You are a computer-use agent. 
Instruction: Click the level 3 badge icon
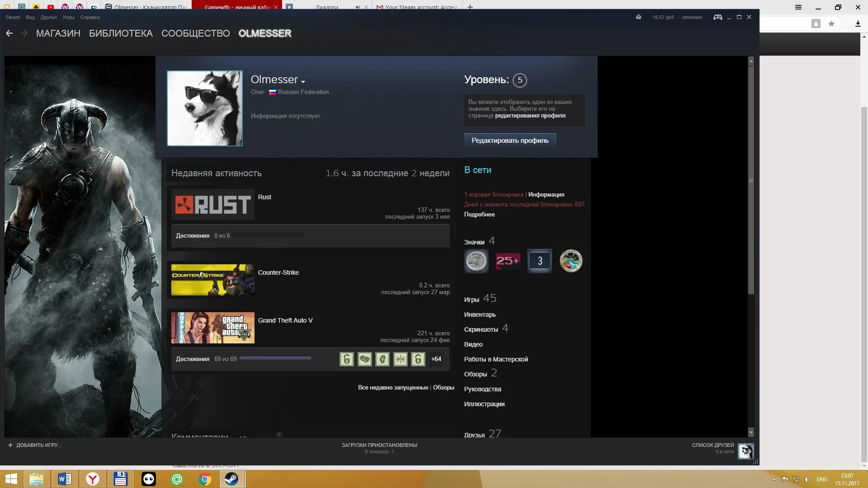(x=539, y=260)
